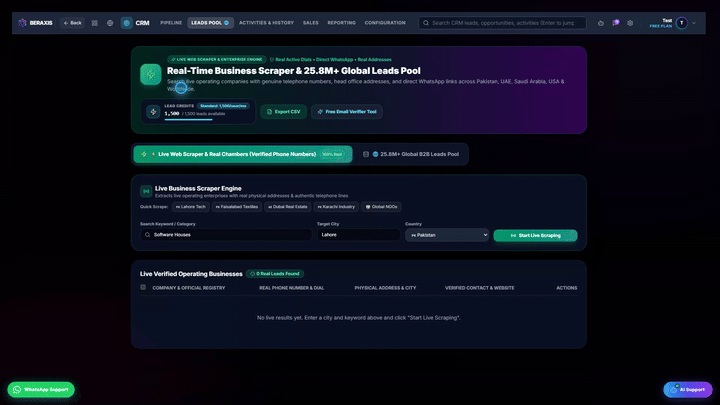720x405 pixels.
Task: Choose Faisalabad Textiles quick scrape
Action: [237, 207]
